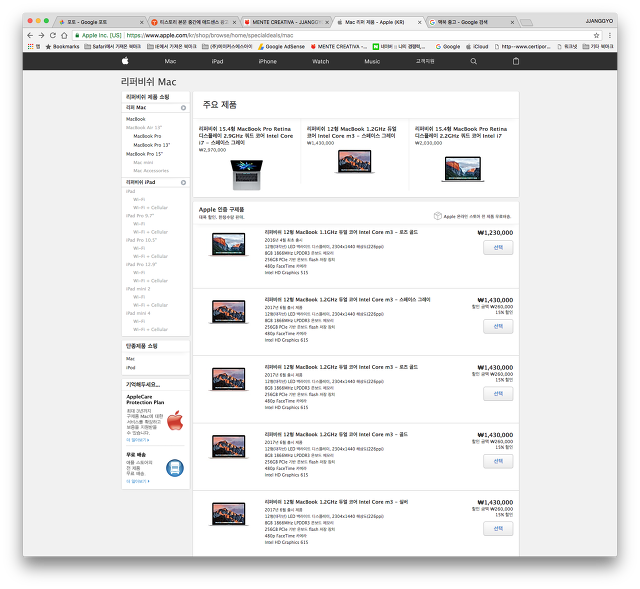This screenshot has width=640, height=589.
Task: Click the Apple logo in site navigation
Action: 125,61
